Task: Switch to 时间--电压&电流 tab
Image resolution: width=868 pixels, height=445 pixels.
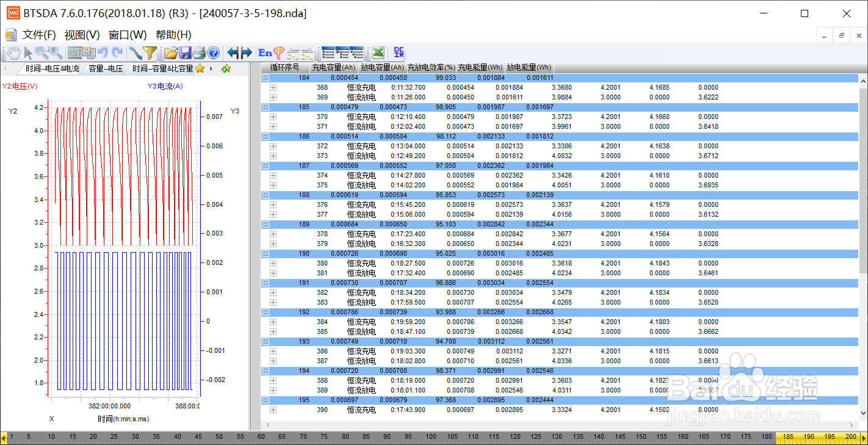Action: click(52, 68)
